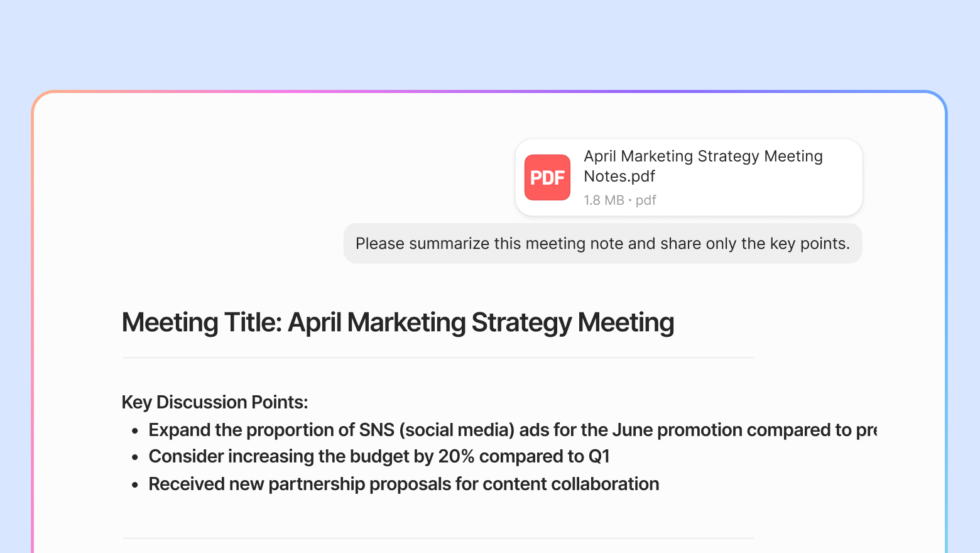Click the red PDF file icon
This screenshot has width=980, height=553.
pyautogui.click(x=547, y=177)
